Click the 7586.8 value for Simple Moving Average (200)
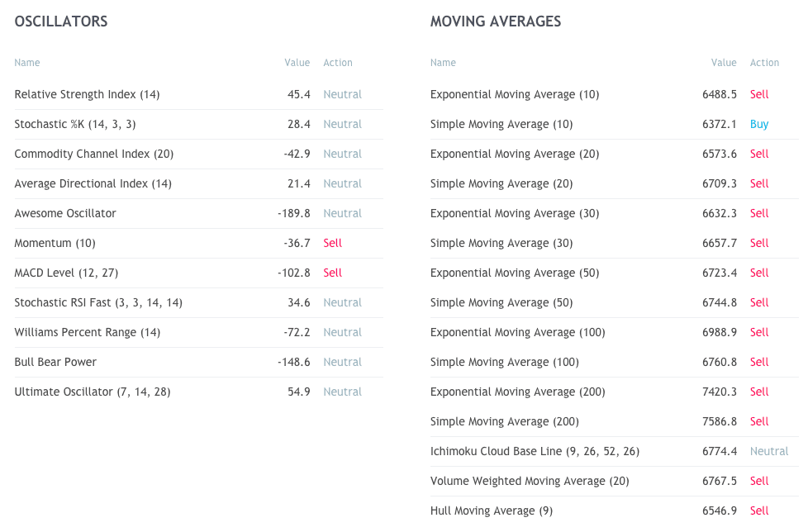This screenshot has width=808, height=532. coord(720,421)
